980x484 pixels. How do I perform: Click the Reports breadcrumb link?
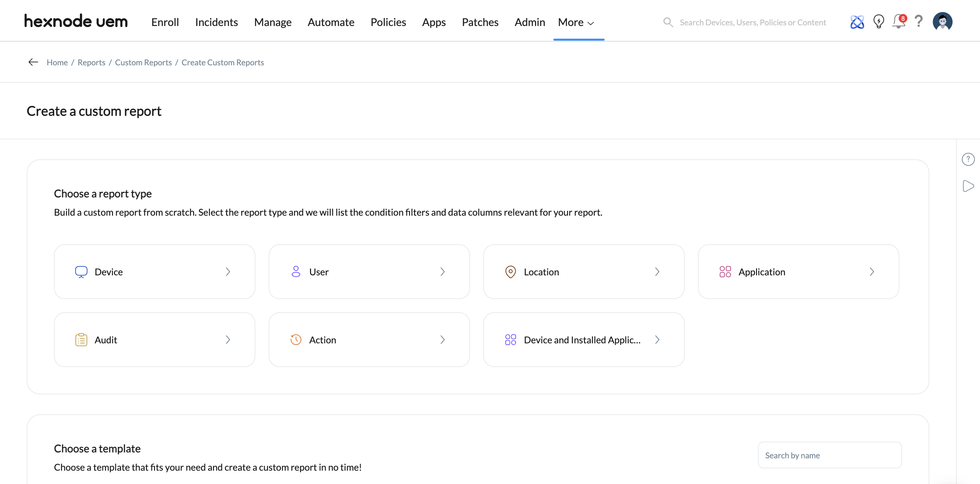[x=91, y=62]
